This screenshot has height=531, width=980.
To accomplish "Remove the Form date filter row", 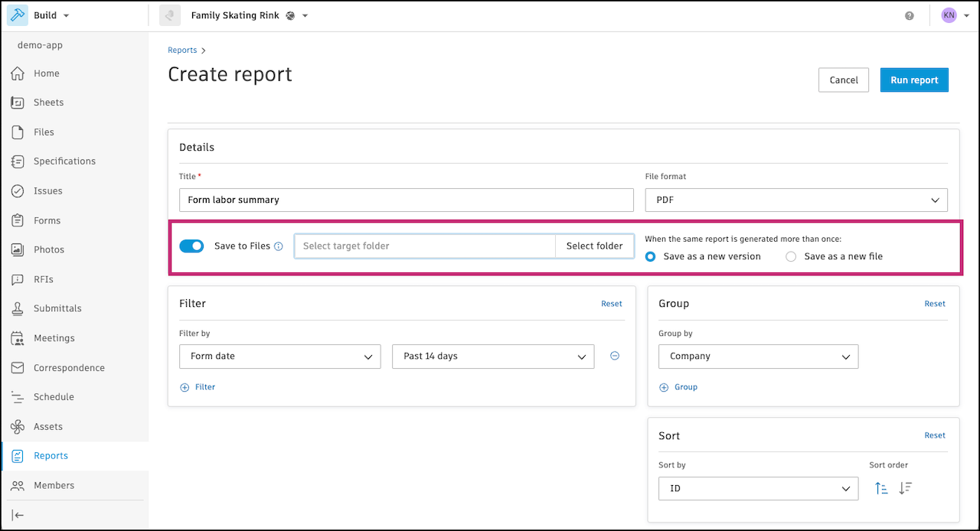I will (x=614, y=356).
